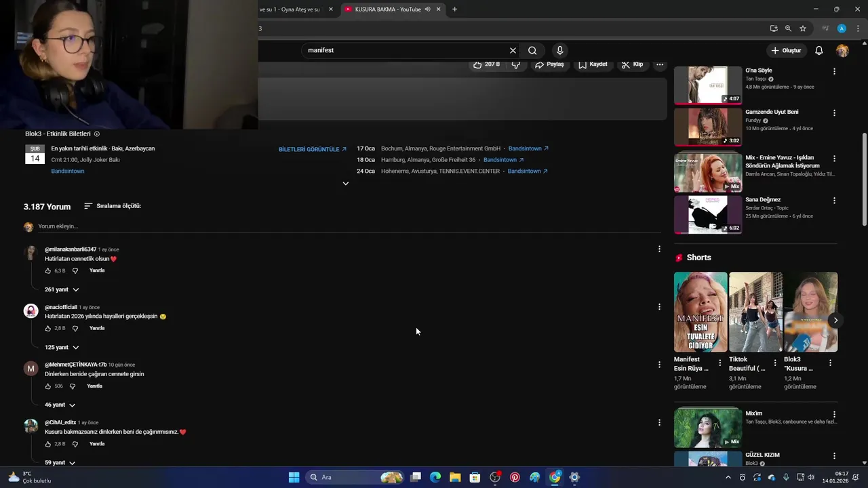This screenshot has width=868, height=488.
Task: Open Microsoft Edge from the taskbar
Action: [x=435, y=477]
